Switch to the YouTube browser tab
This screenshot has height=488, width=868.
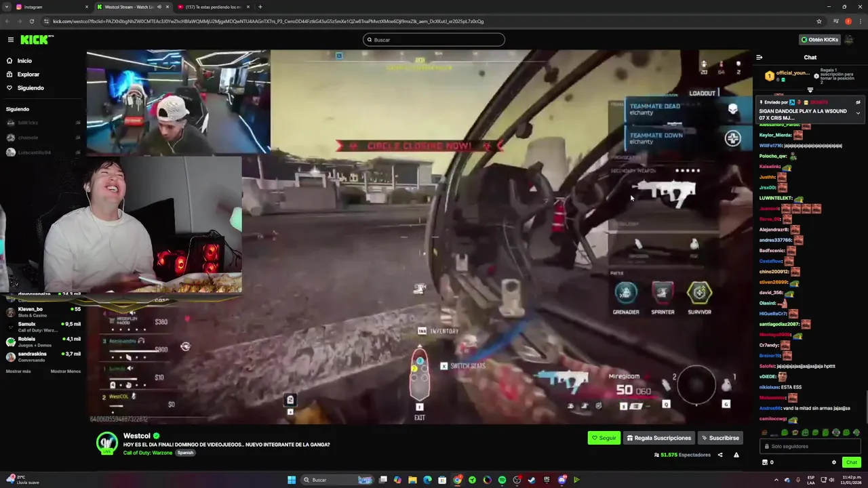click(214, 7)
